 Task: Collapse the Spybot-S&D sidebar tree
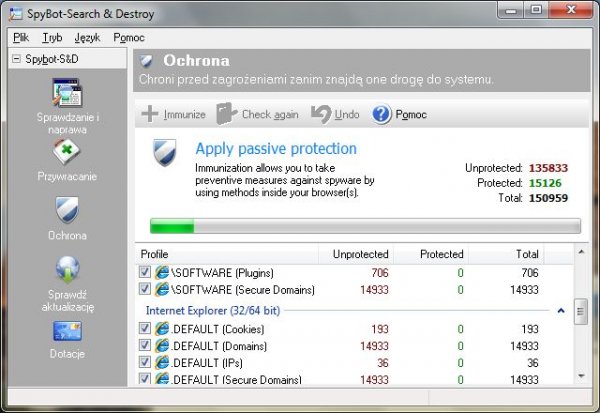click(16, 59)
